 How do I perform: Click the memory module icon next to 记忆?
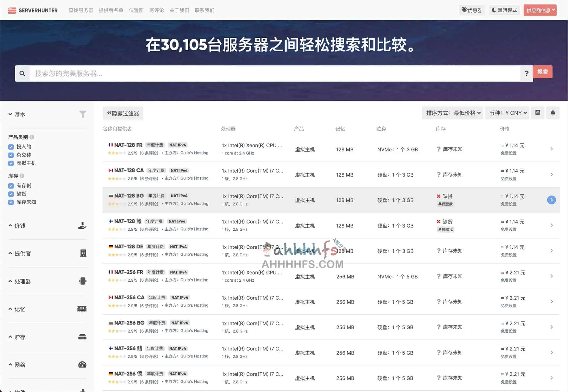point(82,309)
